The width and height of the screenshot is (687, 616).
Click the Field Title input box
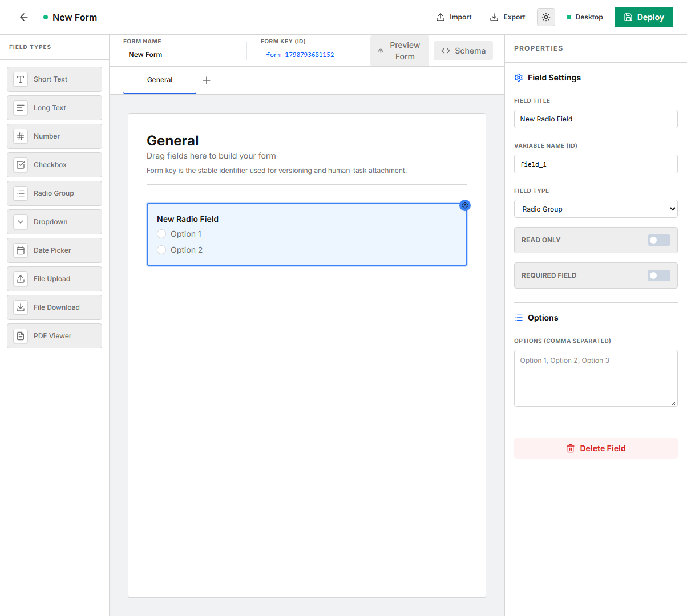(x=596, y=119)
